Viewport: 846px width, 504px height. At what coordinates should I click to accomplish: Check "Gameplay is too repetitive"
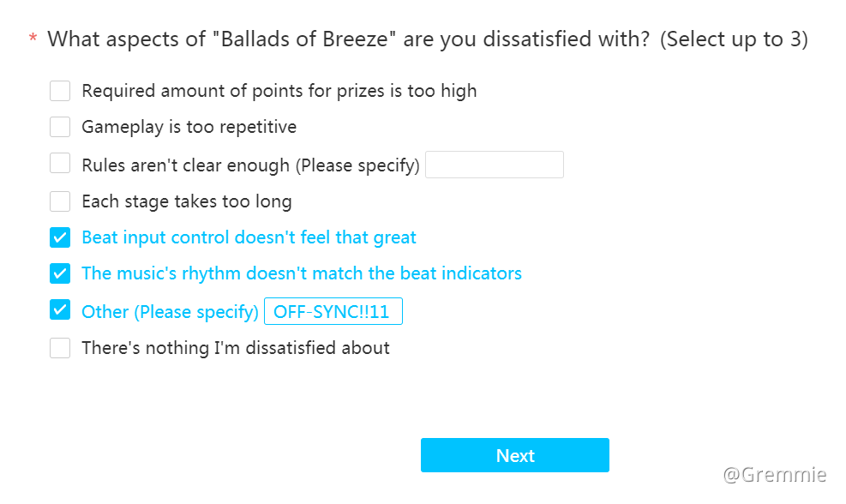tap(59, 126)
